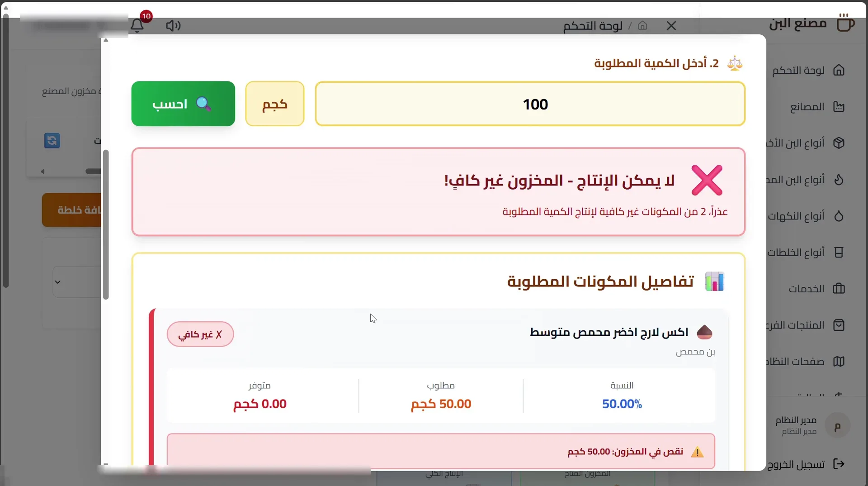The width and height of the screenshot is (868, 486).
Task: Click the كجم unit button
Action: click(x=275, y=104)
